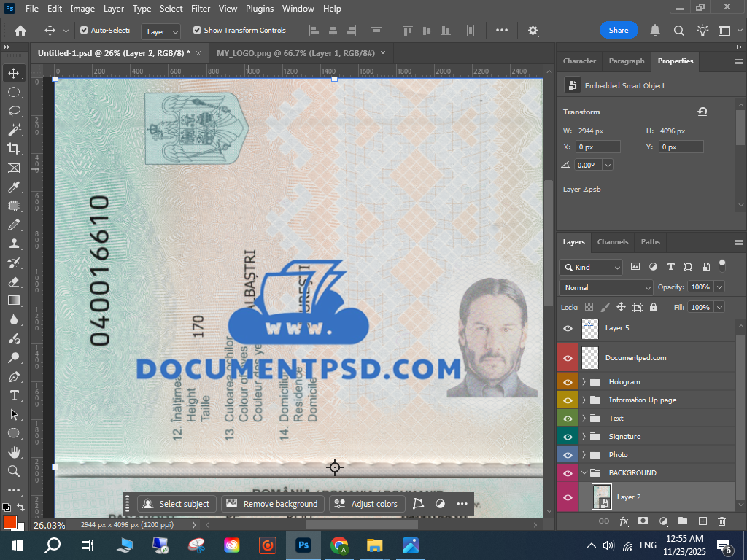The width and height of the screenshot is (747, 560).
Task: Select the Crop tool
Action: click(x=14, y=149)
